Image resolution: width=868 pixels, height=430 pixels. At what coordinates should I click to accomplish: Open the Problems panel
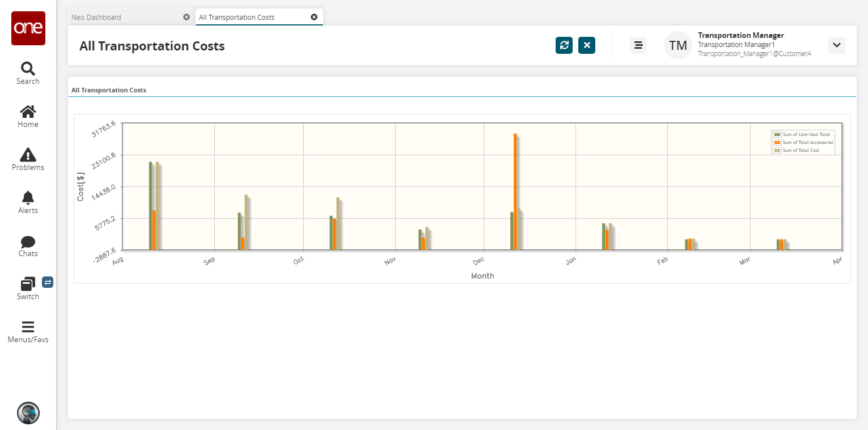click(x=28, y=159)
